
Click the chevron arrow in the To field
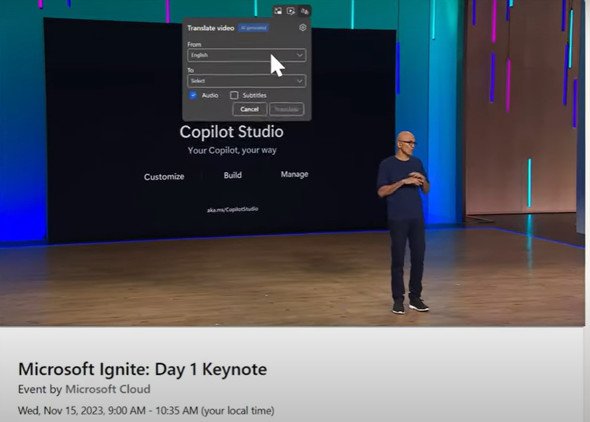click(300, 81)
